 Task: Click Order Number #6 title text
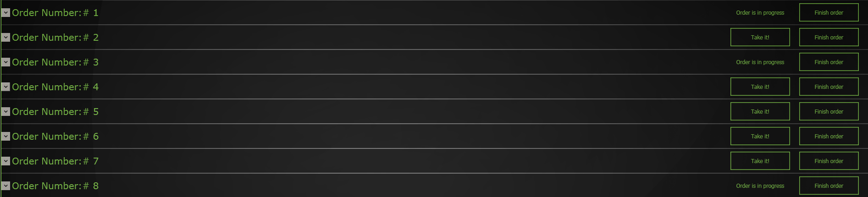[x=55, y=137]
